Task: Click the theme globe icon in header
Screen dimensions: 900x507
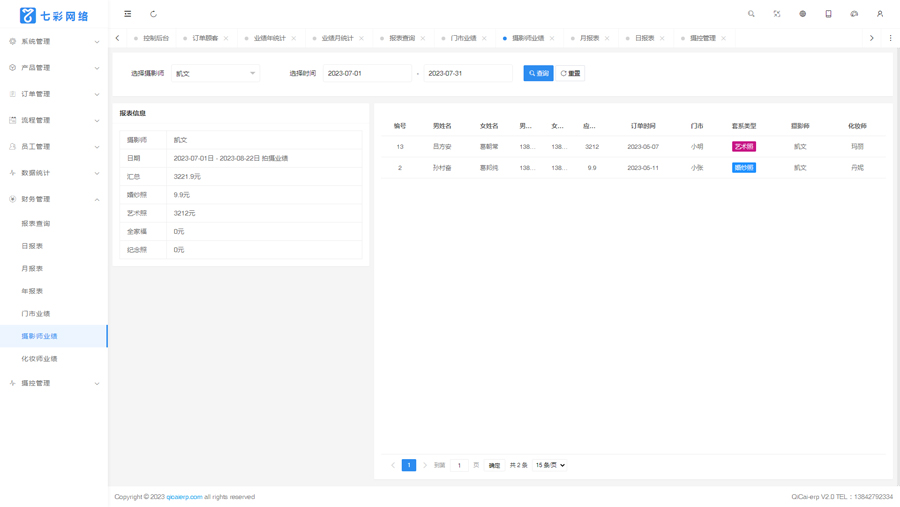Action: point(802,14)
